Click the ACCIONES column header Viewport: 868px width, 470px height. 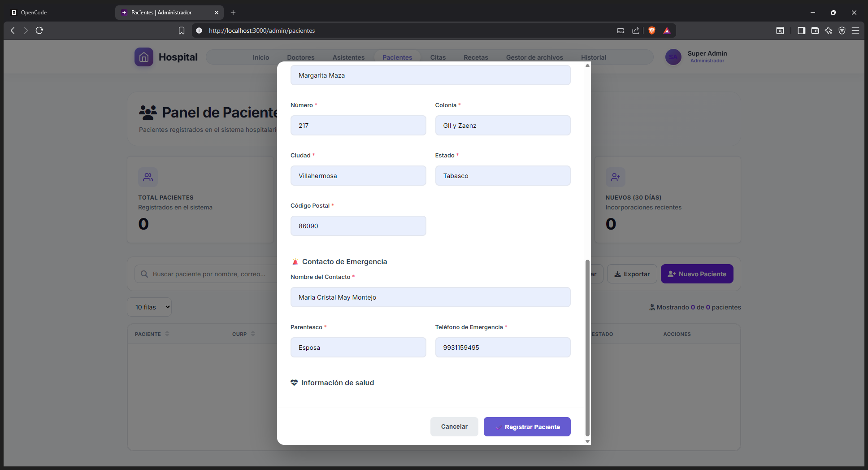coord(677,334)
